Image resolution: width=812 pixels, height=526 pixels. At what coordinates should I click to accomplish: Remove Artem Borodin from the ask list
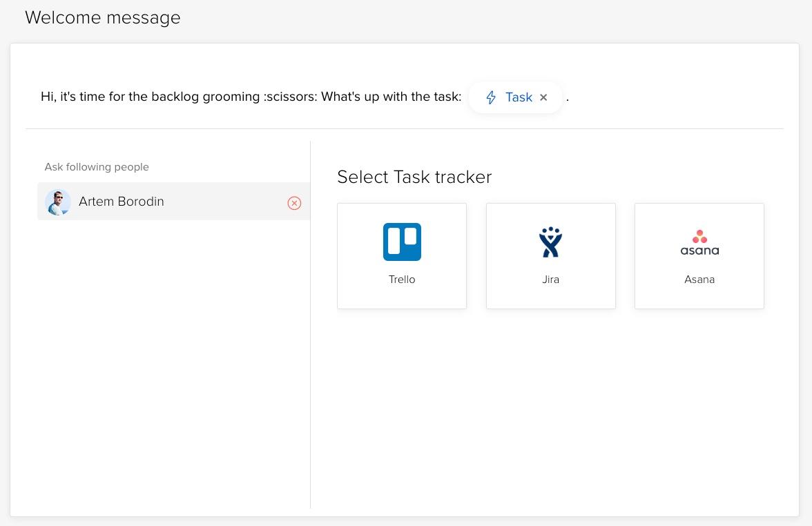click(294, 203)
